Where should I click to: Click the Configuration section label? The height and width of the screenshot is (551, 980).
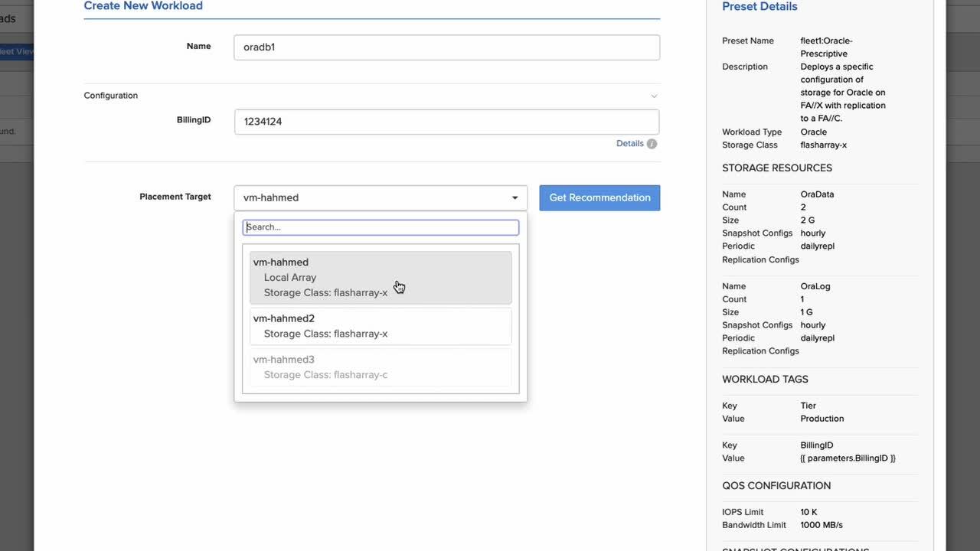point(111,96)
